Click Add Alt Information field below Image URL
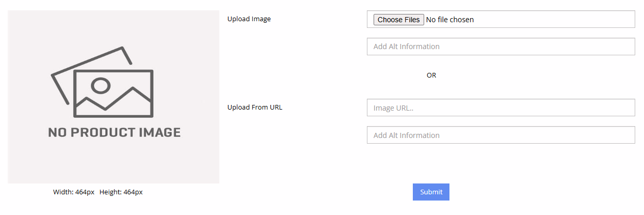Image resolution: width=644 pixels, height=215 pixels. click(x=500, y=135)
